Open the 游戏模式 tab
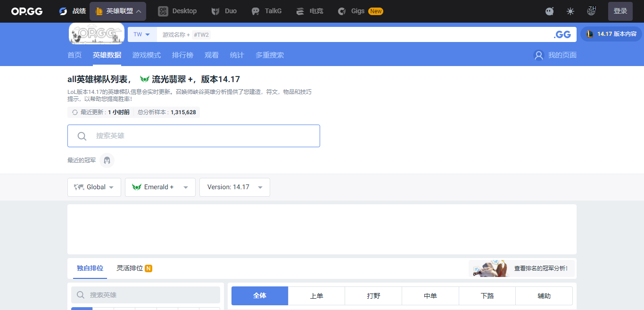 [147, 55]
